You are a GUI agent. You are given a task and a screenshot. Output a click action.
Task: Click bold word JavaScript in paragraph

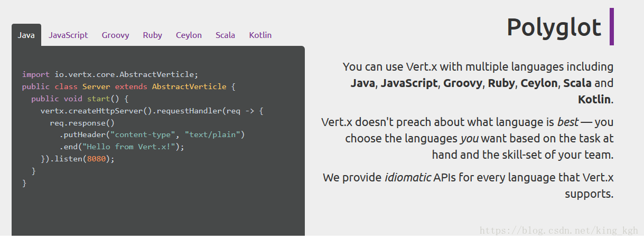point(409,83)
